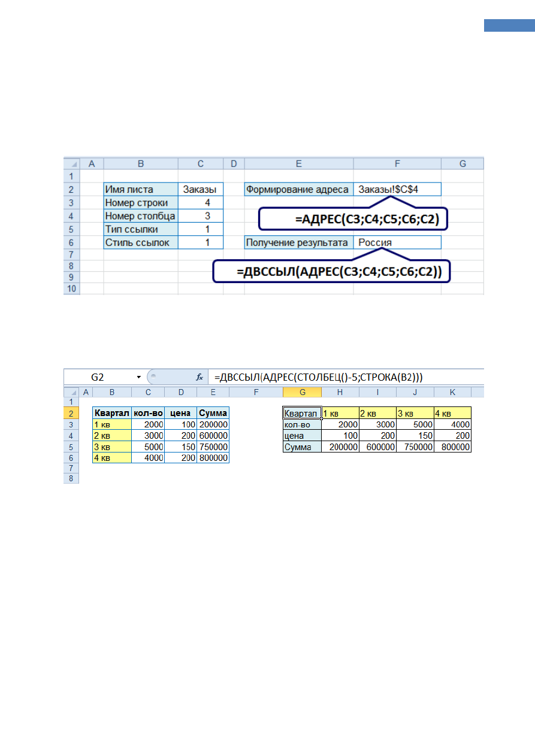535x756 pixels.
Task: Click the active cell G2 containing Квартал
Action: [302, 413]
